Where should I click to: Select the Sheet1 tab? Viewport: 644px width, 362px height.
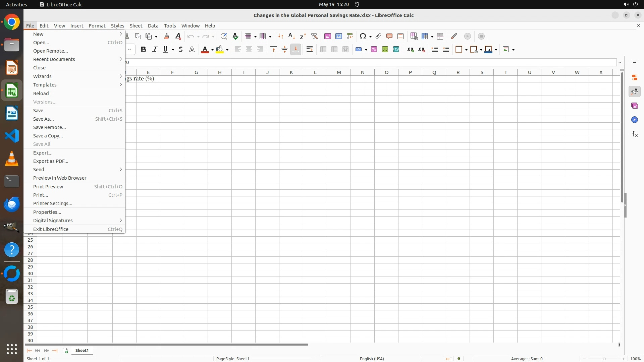tap(82, 351)
